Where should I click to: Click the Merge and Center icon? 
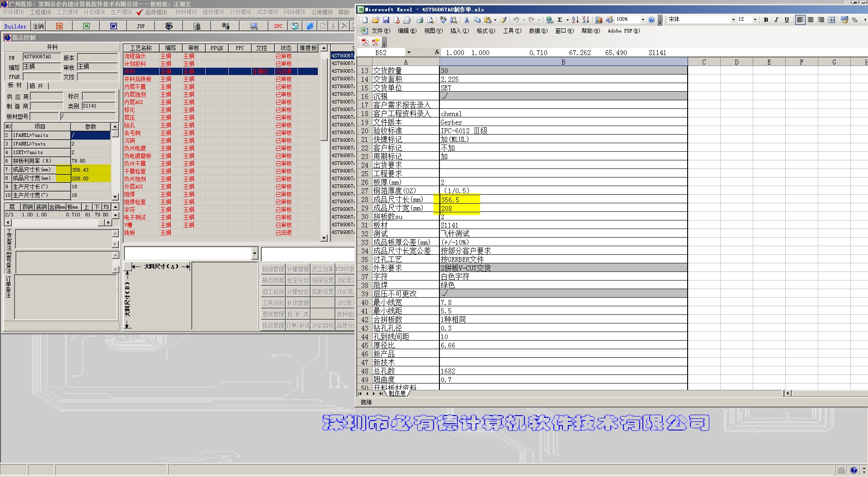click(831, 20)
